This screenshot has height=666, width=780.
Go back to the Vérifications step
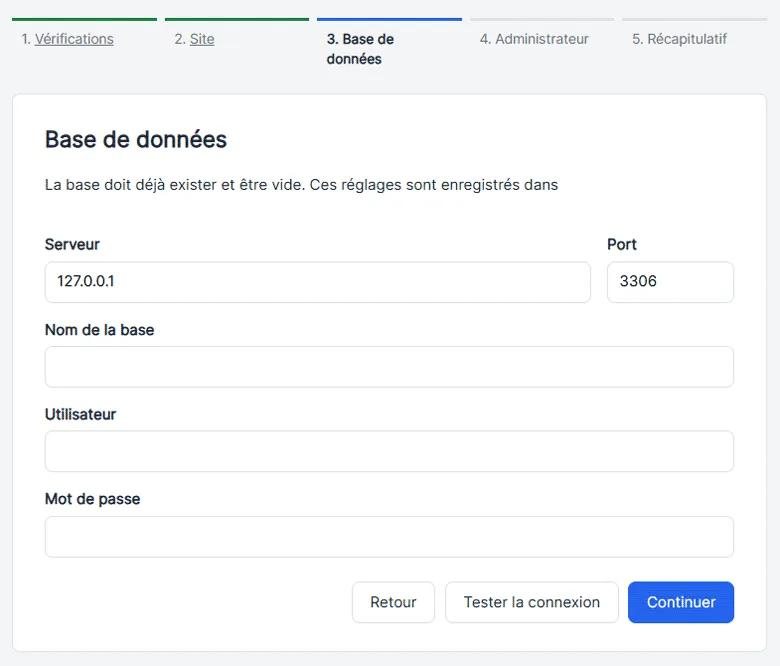point(74,39)
